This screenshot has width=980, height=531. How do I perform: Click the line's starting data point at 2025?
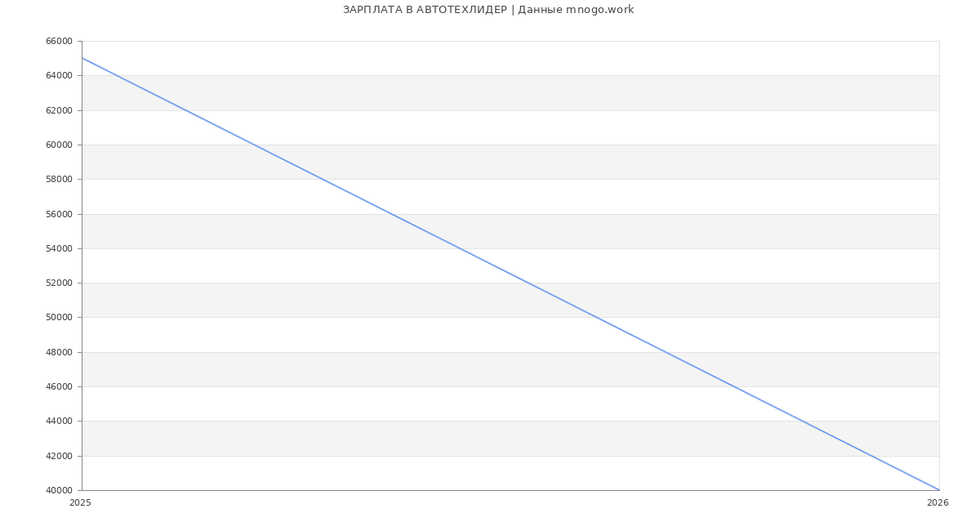click(82, 58)
